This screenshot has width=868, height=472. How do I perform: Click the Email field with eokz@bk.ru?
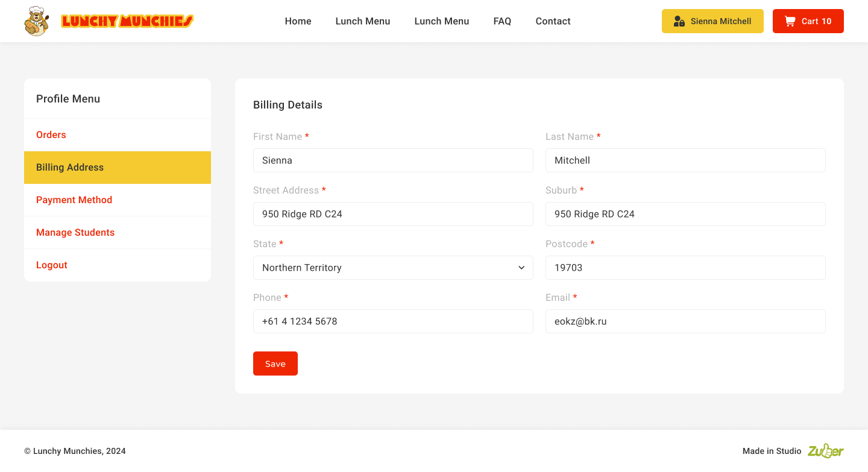click(x=685, y=321)
